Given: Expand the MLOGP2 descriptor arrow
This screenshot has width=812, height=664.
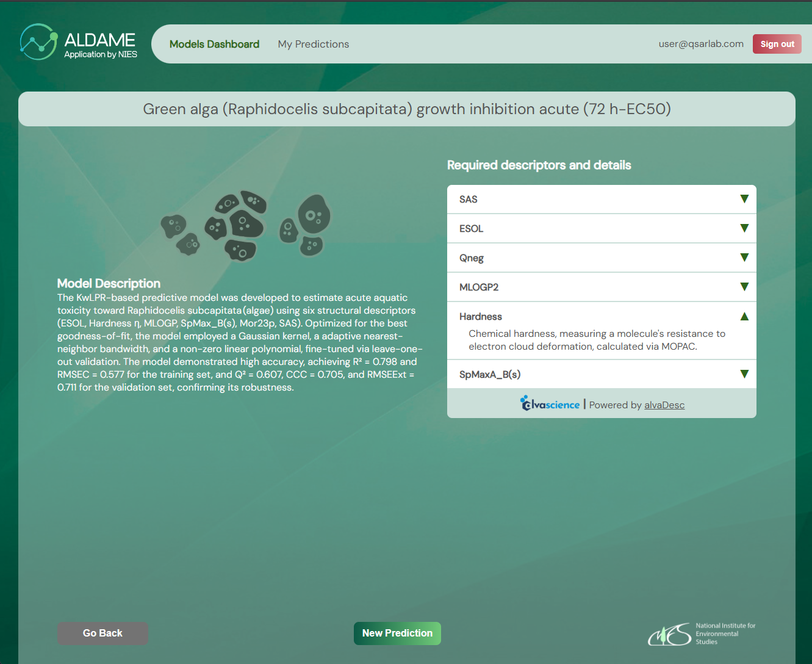Looking at the screenshot, I should [744, 287].
